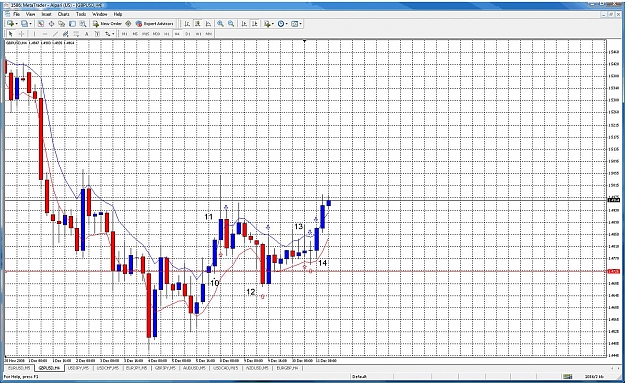Select the Fibonacci Retracement tool
The height and width of the screenshot is (383, 625).
click(76, 34)
